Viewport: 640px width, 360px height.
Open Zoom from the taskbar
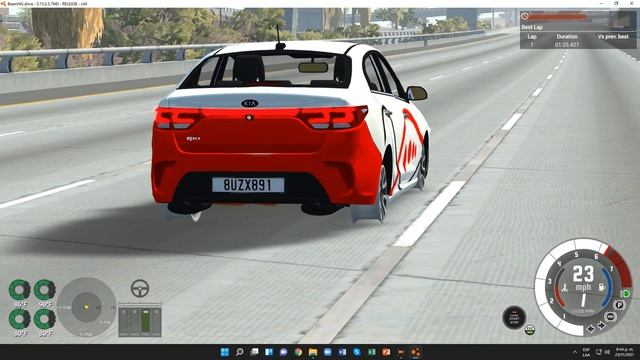pyautogui.click(x=327, y=352)
